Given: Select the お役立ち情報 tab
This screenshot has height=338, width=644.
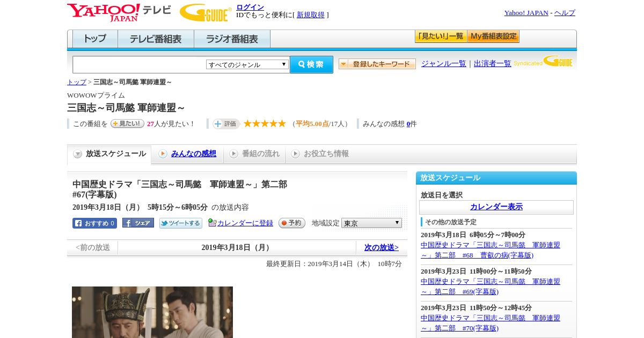Looking at the screenshot, I should point(320,154).
